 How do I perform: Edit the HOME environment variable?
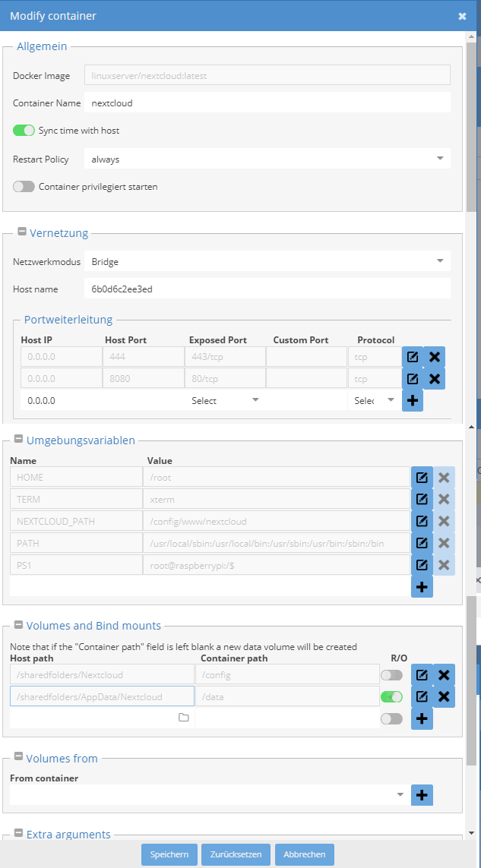pyautogui.click(x=422, y=477)
